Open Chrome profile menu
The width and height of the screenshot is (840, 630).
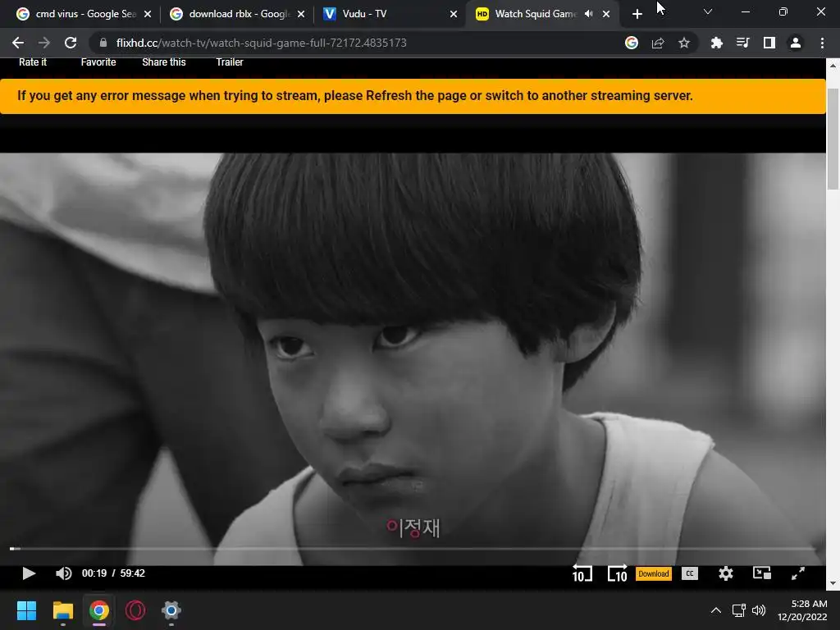pos(796,43)
